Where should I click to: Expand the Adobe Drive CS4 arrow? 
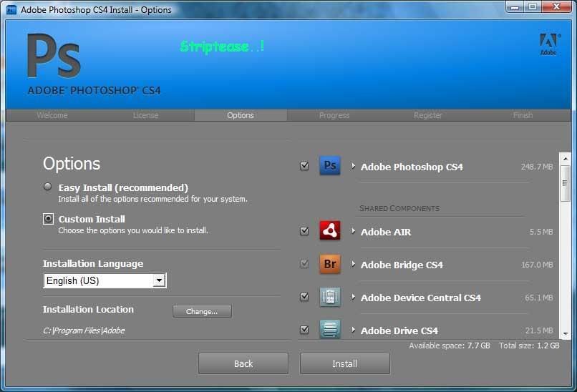click(353, 330)
